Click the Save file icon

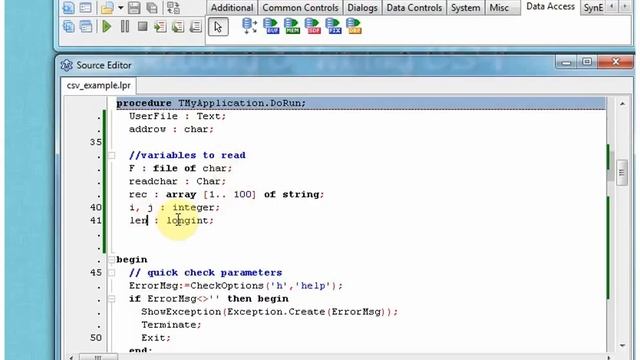click(134, 7)
